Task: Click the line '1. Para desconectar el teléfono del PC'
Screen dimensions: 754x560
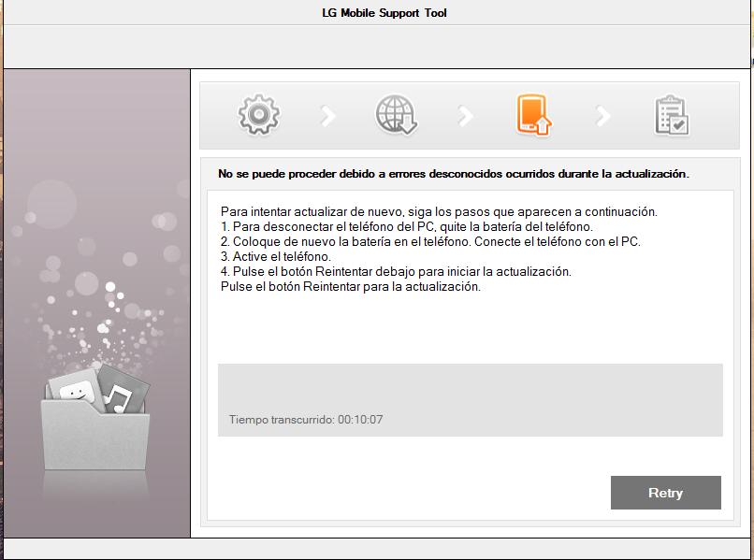Action: pyautogui.click(x=406, y=226)
